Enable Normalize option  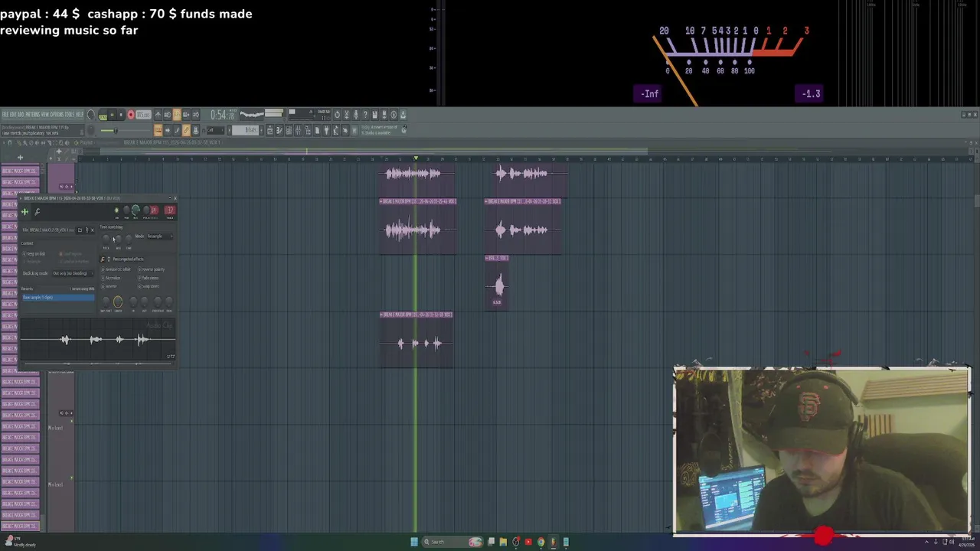pyautogui.click(x=111, y=278)
